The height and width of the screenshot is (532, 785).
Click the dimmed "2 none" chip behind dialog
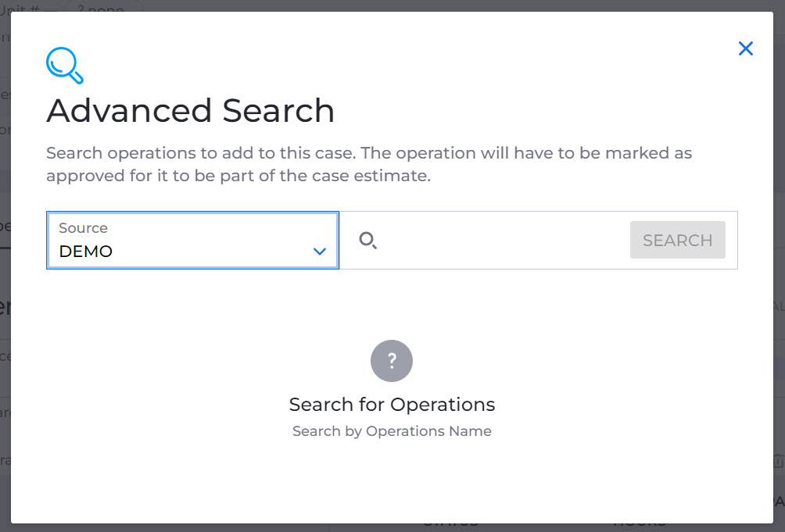(101, 9)
